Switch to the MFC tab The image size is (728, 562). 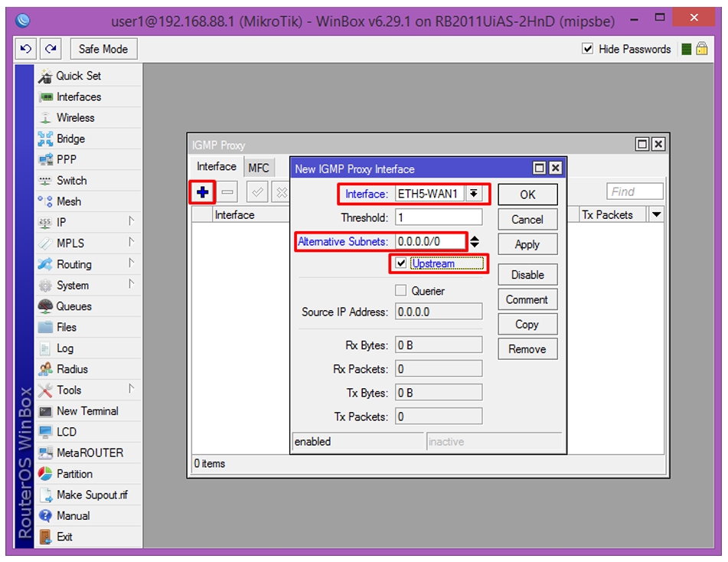point(259,167)
